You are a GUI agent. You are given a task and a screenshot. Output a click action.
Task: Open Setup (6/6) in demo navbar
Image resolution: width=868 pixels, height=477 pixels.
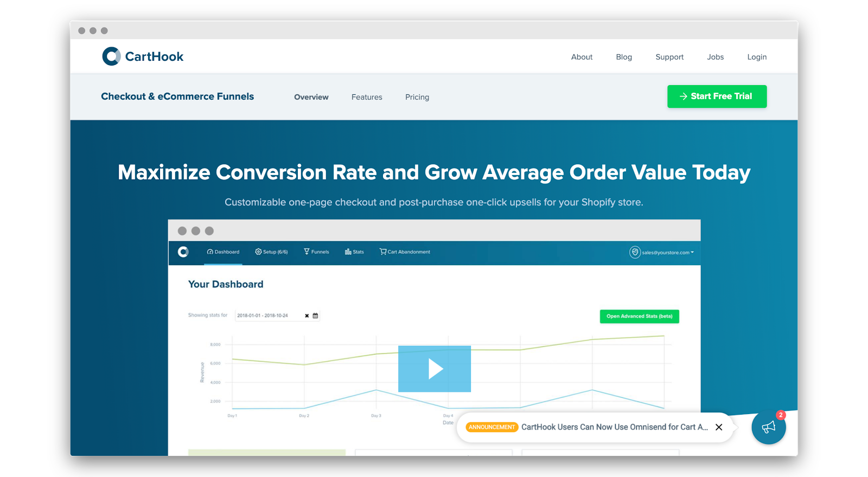pyautogui.click(x=271, y=252)
